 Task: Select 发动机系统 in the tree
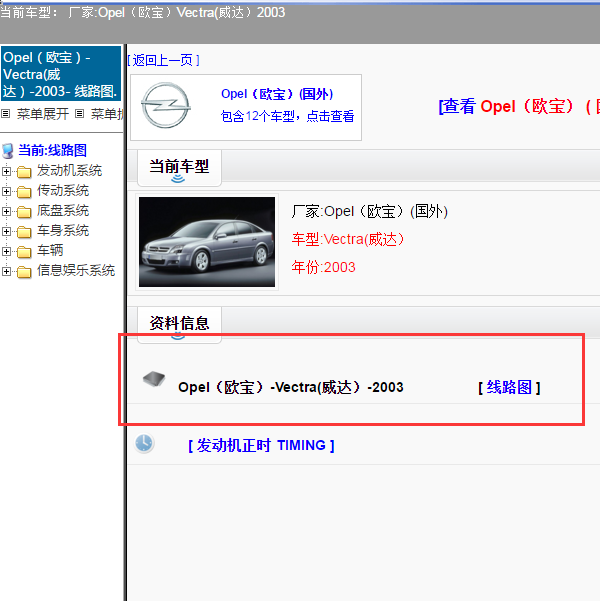click(69, 171)
